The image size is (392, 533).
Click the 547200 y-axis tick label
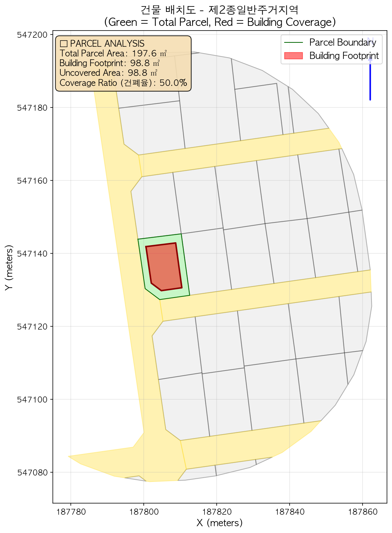[32, 35]
